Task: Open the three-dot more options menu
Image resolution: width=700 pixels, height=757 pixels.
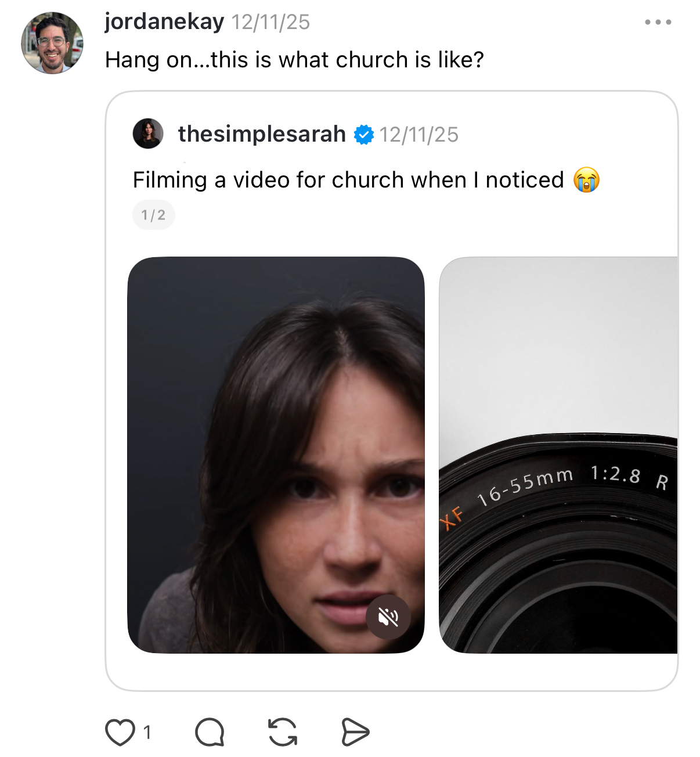Action: coord(658,23)
